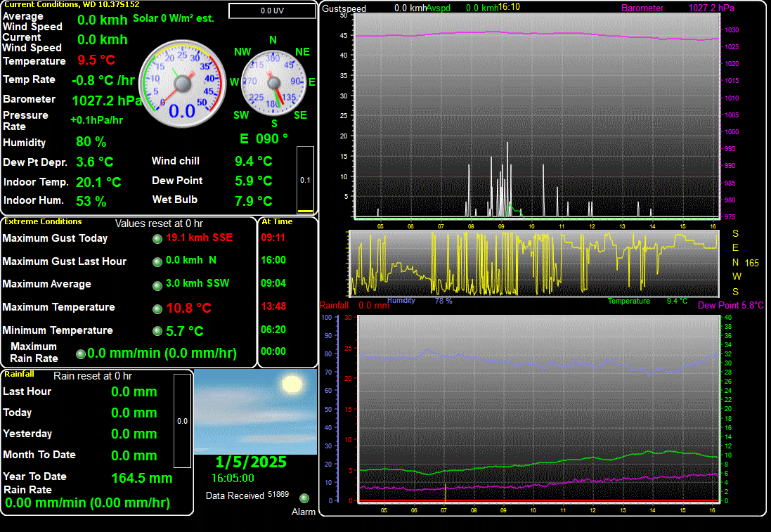Click the yellow wind direction graph
Viewport: 771px width, 532px height.
pos(534,263)
